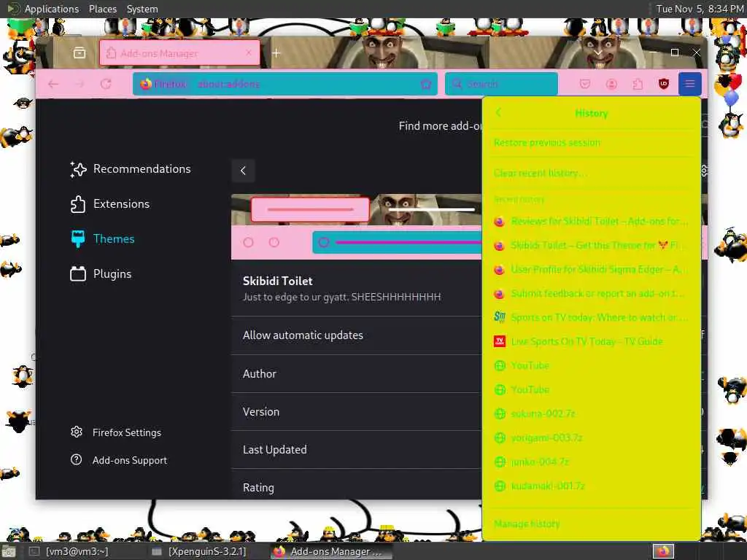Bookmark this page with the star icon
Viewport: 747px width, 560px height.
coord(426,85)
